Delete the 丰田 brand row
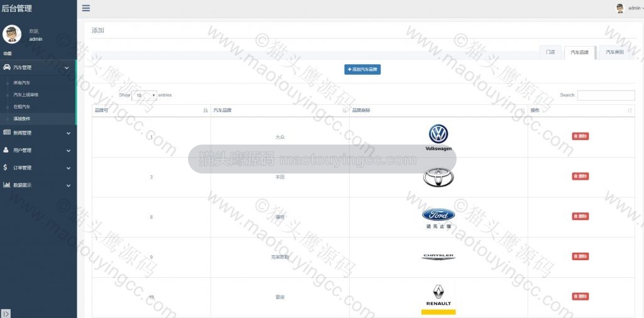Viewport: 644px width, 318px height. pos(580,176)
